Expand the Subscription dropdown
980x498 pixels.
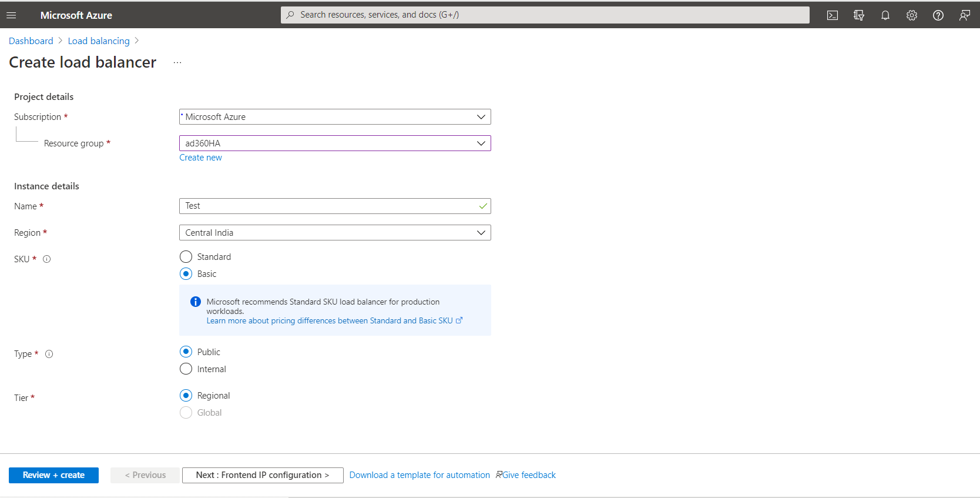tap(335, 117)
